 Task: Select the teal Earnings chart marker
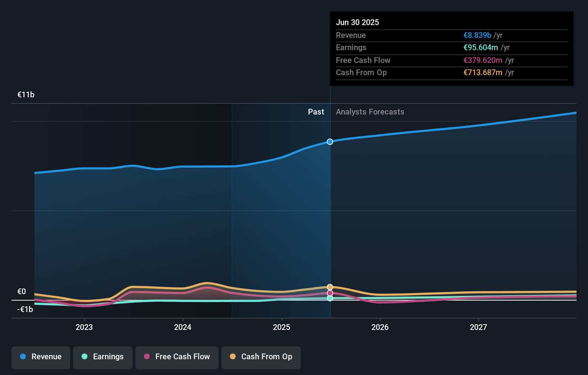329,298
